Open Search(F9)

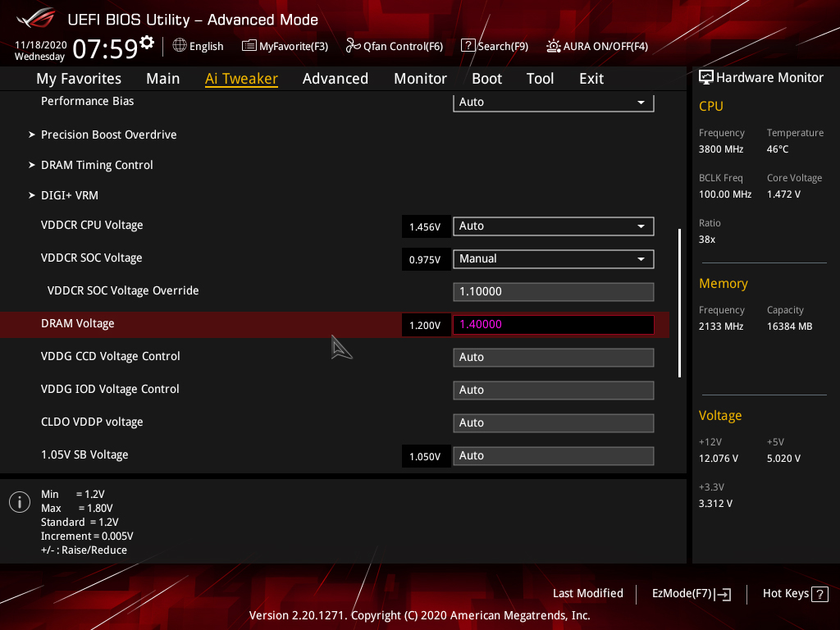click(x=495, y=46)
